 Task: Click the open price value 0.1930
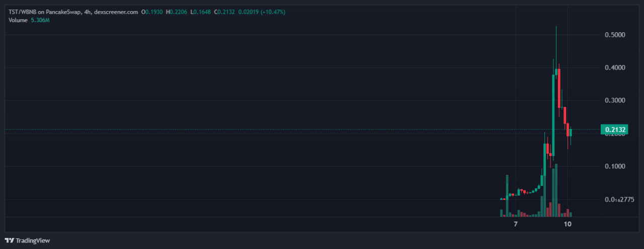coord(154,12)
